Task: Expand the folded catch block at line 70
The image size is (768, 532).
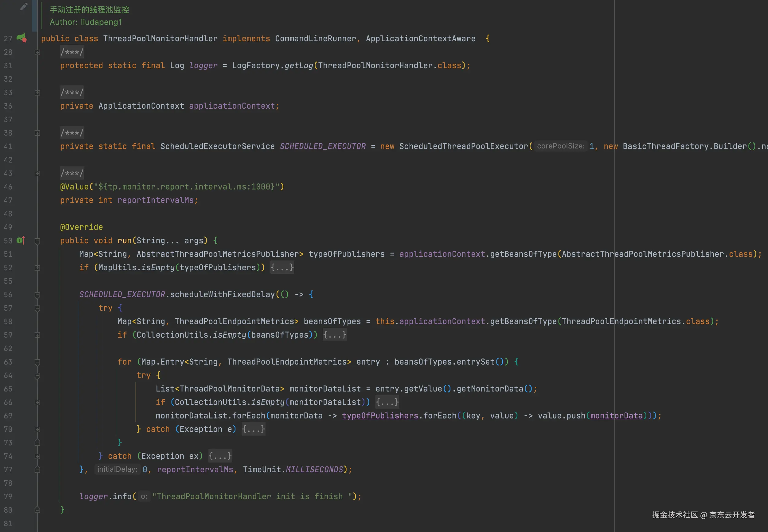Action: click(37, 429)
